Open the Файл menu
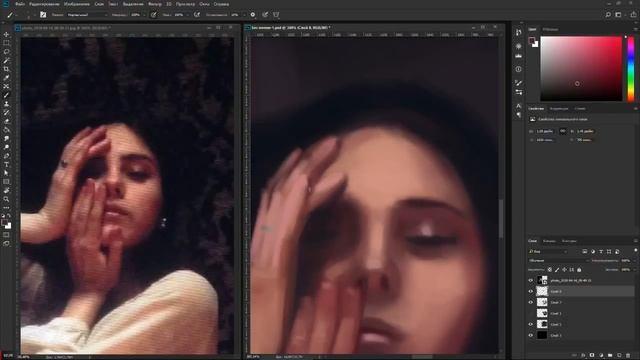 [20, 4]
